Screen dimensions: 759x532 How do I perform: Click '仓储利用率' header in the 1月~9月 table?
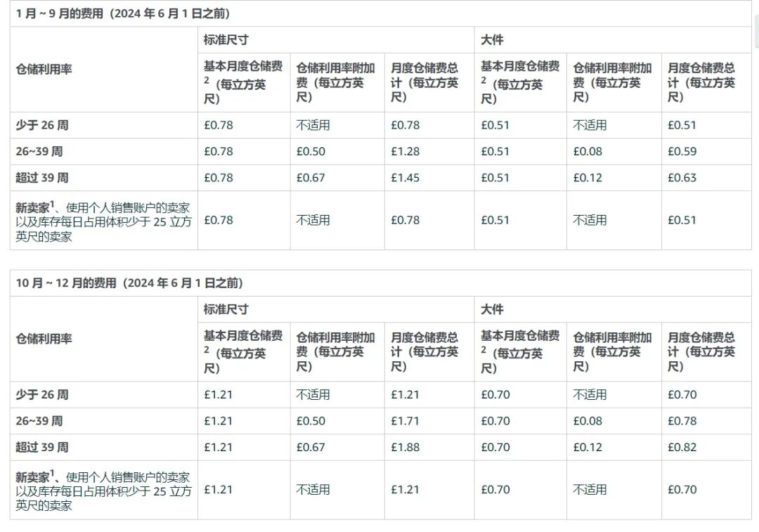(x=44, y=69)
